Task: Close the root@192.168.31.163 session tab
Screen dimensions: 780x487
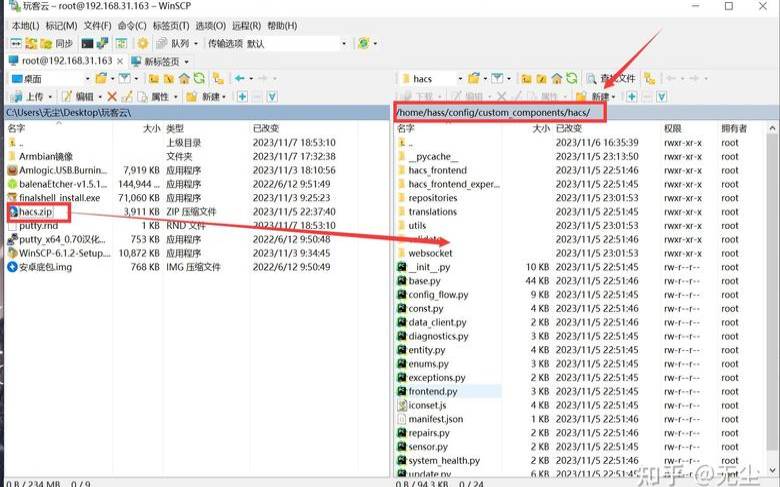Action: coord(120,61)
